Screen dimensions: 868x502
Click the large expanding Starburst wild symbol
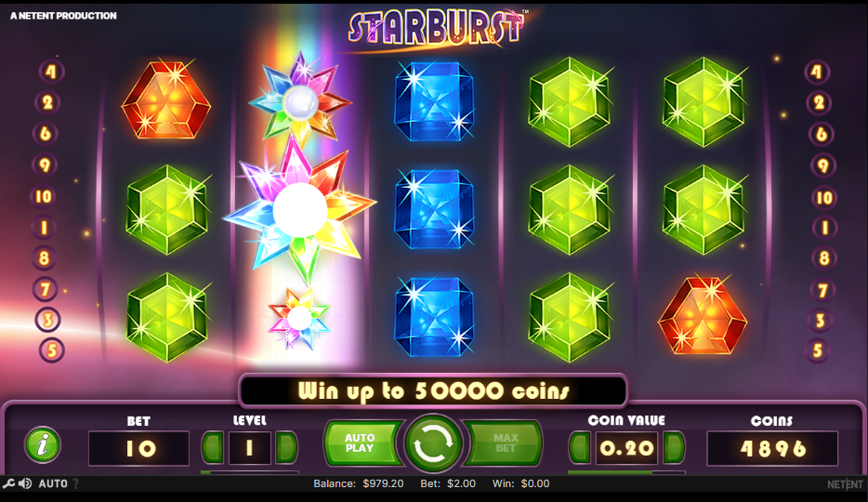300,210
